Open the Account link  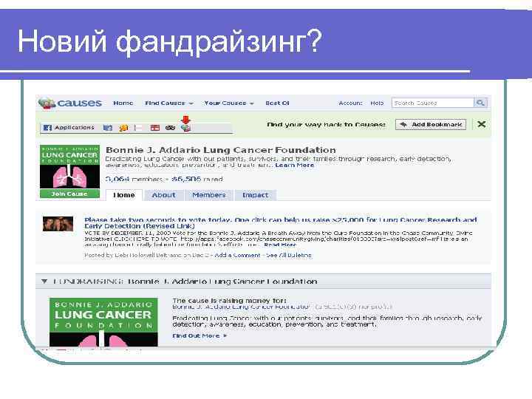click(350, 103)
